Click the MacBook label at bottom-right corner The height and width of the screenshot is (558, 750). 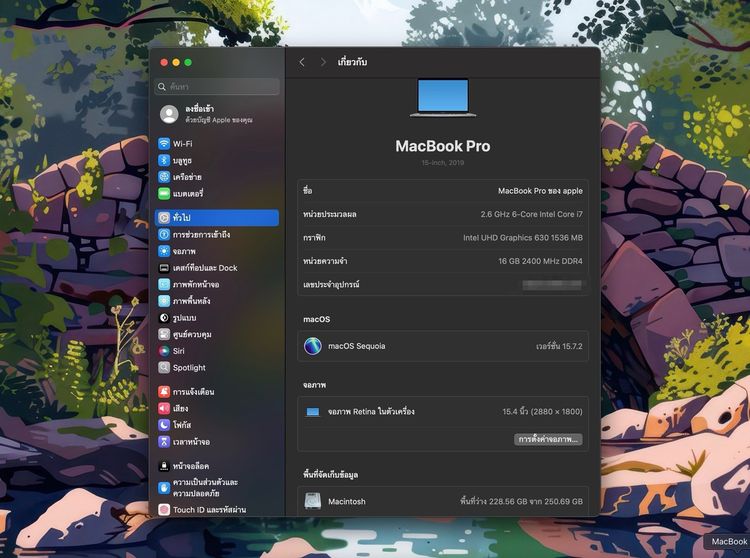tap(729, 541)
